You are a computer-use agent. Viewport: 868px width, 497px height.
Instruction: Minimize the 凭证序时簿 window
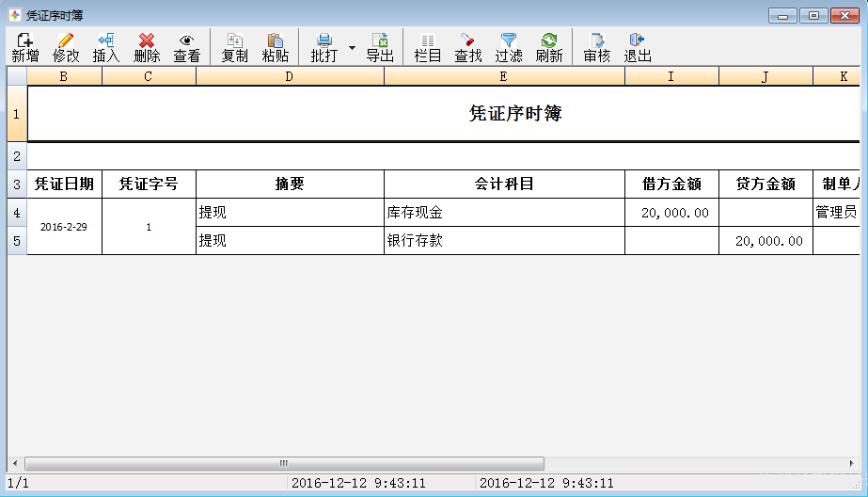(782, 15)
